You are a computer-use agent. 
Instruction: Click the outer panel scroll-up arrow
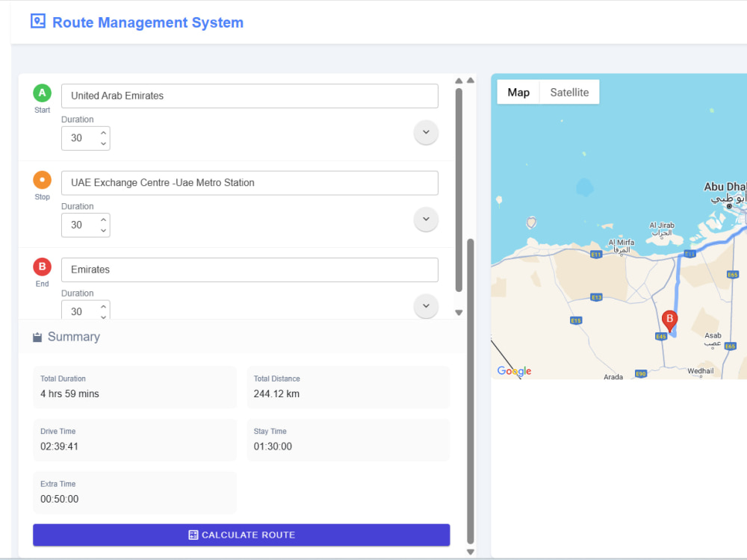click(x=470, y=81)
